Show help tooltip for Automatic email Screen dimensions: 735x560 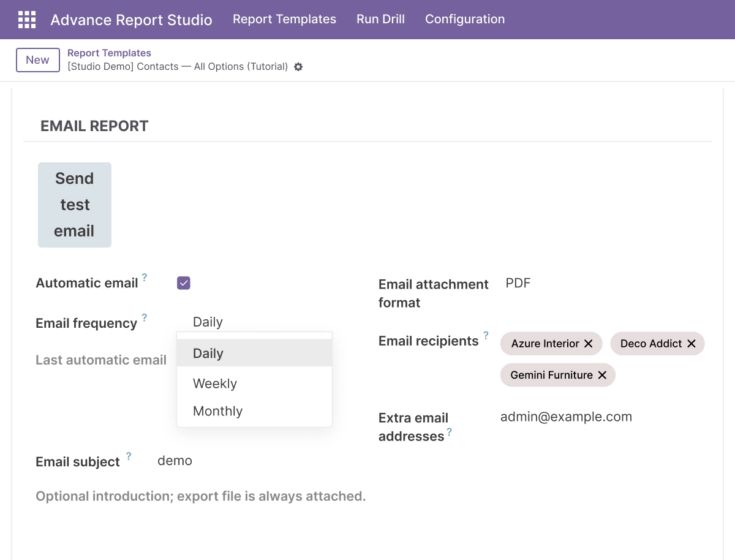pyautogui.click(x=145, y=278)
